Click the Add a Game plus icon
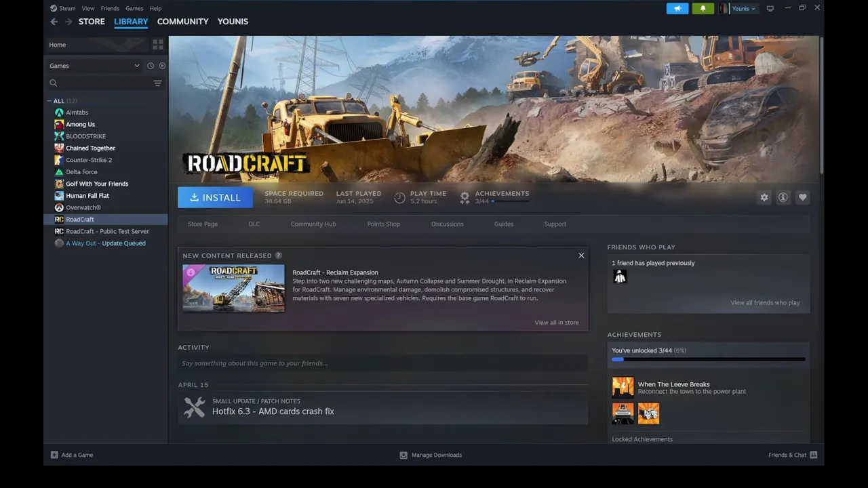 coord(55,455)
